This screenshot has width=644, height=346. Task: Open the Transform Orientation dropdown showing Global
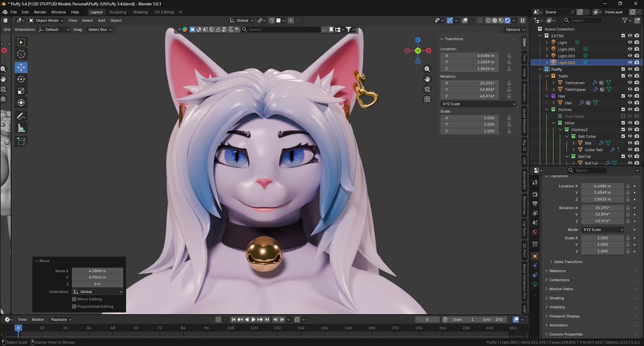coord(241,20)
